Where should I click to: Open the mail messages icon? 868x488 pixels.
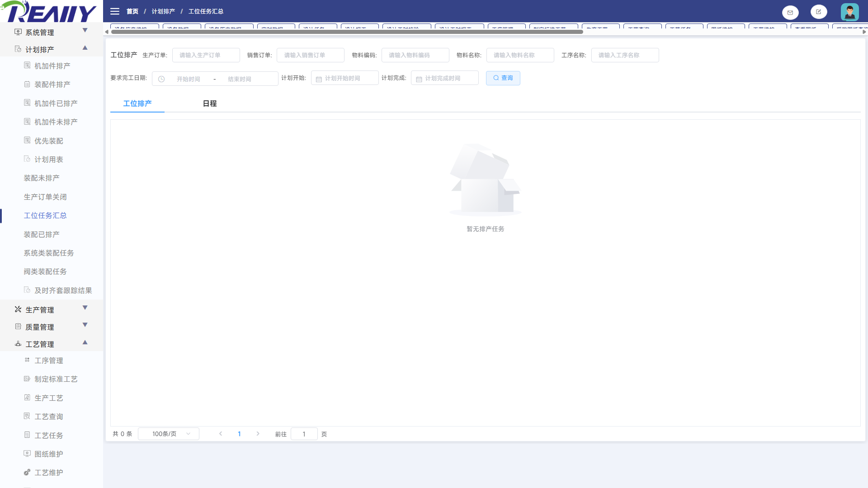[x=790, y=12]
